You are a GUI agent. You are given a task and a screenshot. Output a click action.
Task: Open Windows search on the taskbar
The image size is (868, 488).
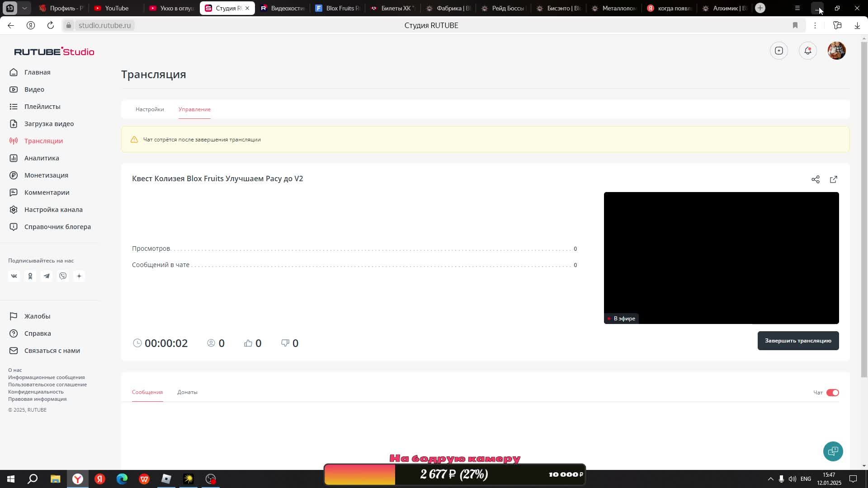click(x=33, y=479)
